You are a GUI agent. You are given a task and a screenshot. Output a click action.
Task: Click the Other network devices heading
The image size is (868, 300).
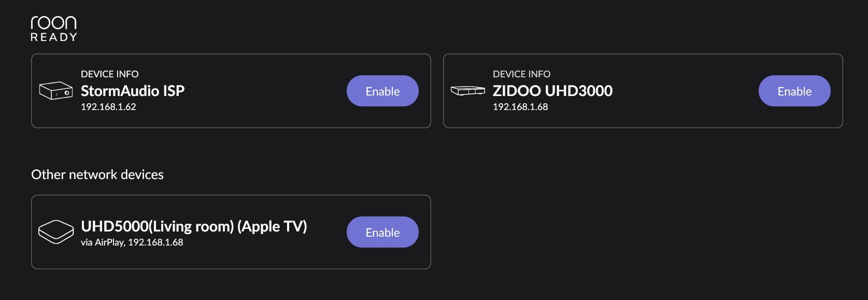tap(97, 174)
